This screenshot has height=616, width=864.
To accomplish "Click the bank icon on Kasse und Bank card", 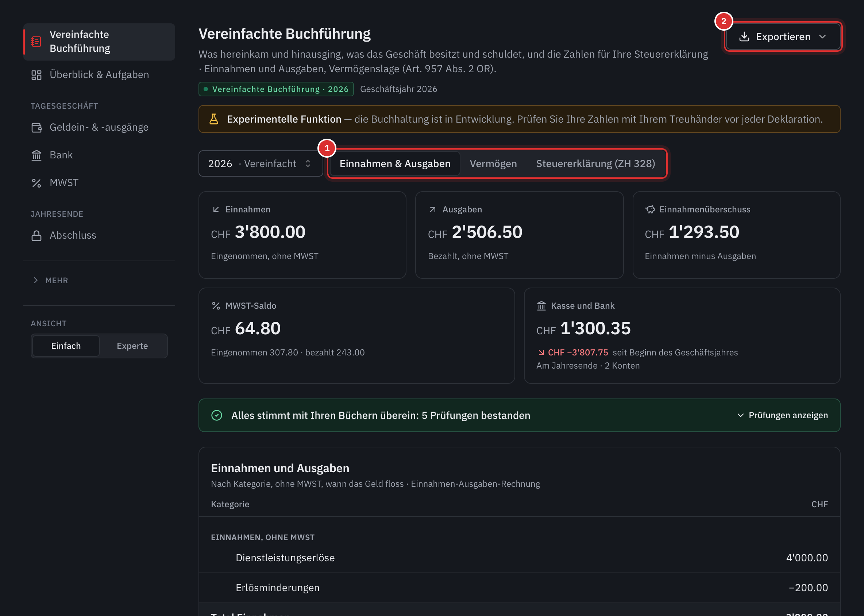I will (541, 306).
